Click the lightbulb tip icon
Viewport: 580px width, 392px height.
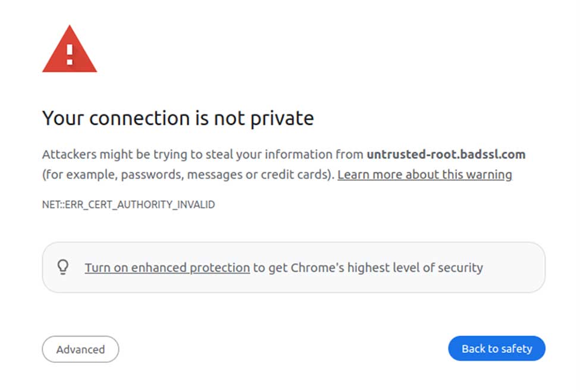coord(63,267)
